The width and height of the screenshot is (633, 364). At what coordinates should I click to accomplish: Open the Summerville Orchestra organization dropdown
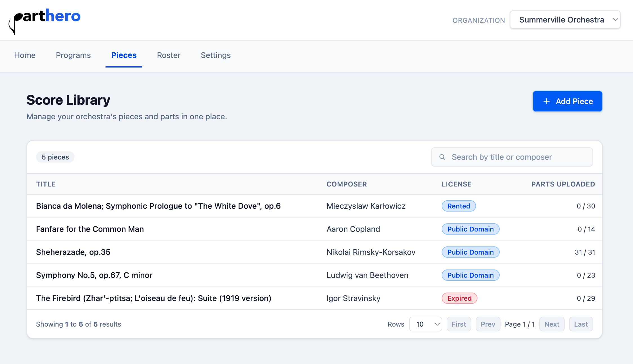pyautogui.click(x=565, y=20)
